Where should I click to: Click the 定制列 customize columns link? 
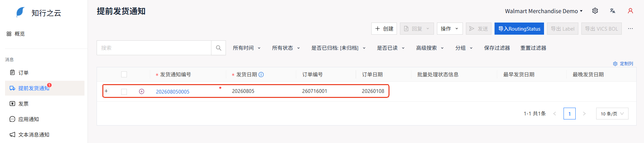[x=623, y=64]
